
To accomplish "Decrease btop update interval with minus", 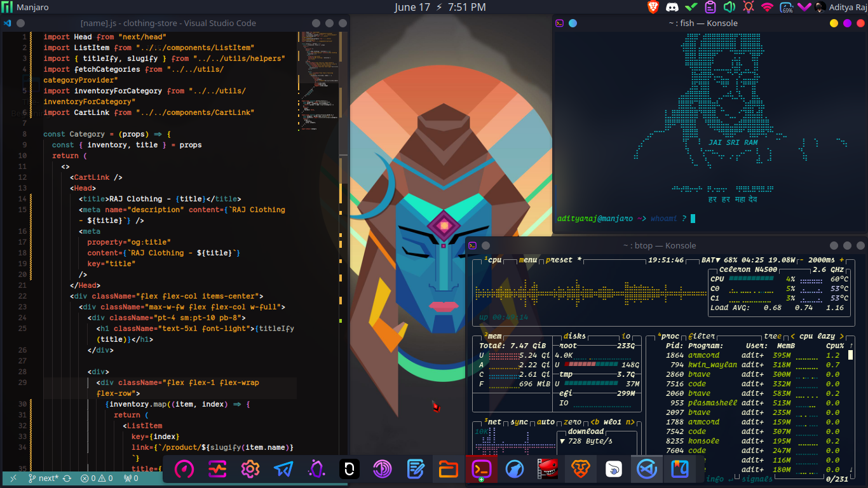I will point(803,260).
